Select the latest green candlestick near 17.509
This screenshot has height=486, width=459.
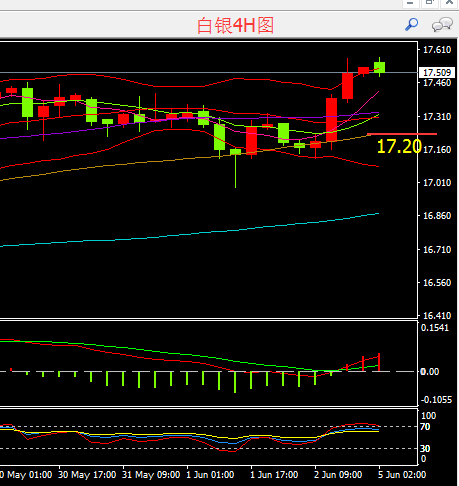click(379, 67)
